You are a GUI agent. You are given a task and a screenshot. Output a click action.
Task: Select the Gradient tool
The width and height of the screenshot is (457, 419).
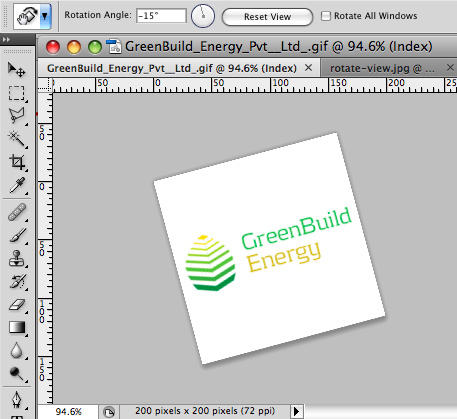click(x=17, y=327)
